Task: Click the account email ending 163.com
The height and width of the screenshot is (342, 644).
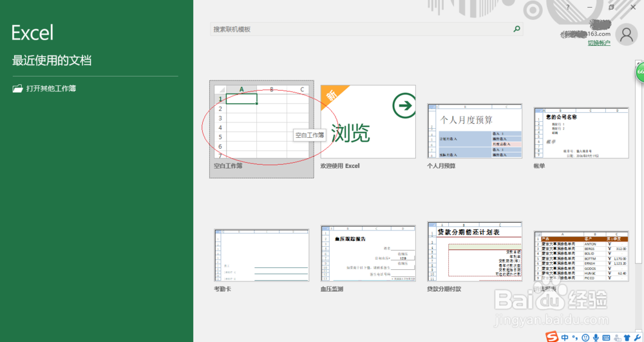Action: 585,34
